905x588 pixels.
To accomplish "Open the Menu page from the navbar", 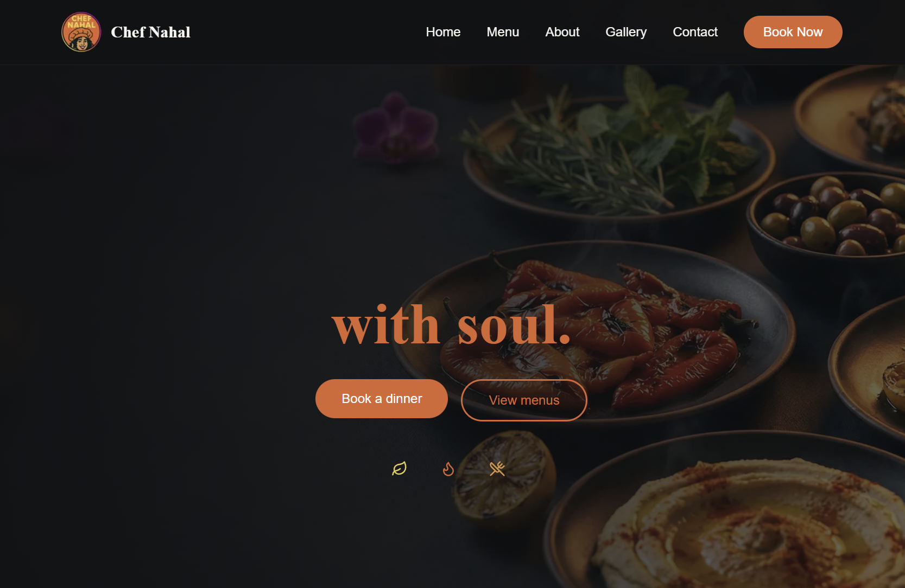I will point(503,32).
